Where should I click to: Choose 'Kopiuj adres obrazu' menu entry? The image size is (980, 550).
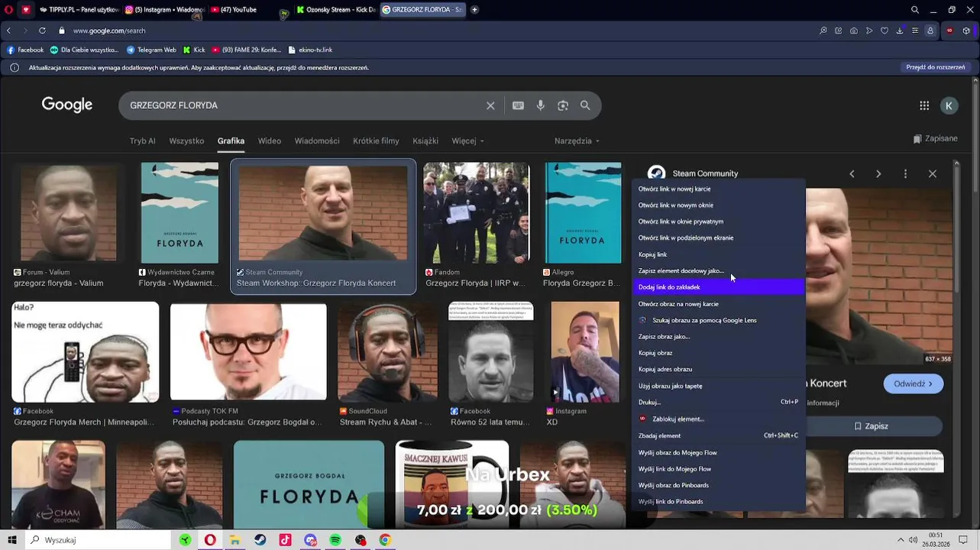[719, 370]
